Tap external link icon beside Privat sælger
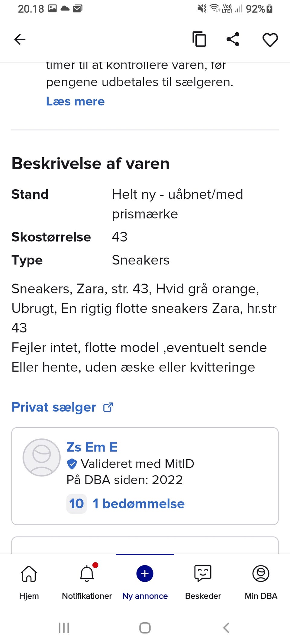Image resolution: width=290 pixels, height=644 pixels. 108,407
